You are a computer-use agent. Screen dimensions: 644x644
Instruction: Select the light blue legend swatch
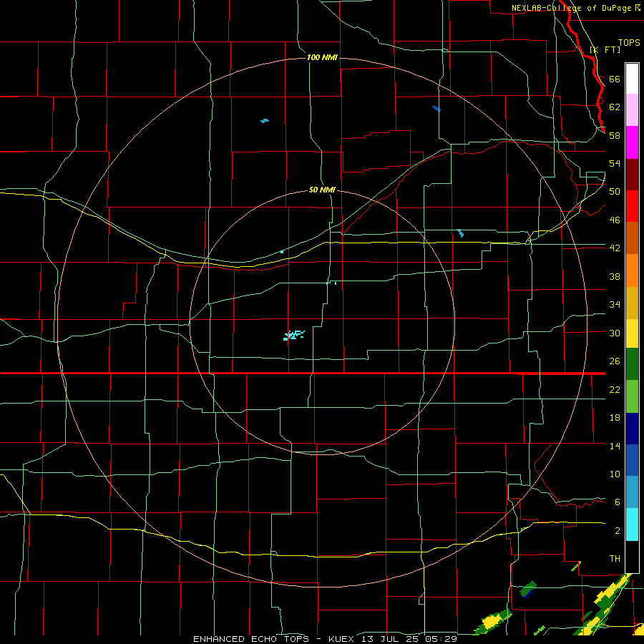coord(632,492)
